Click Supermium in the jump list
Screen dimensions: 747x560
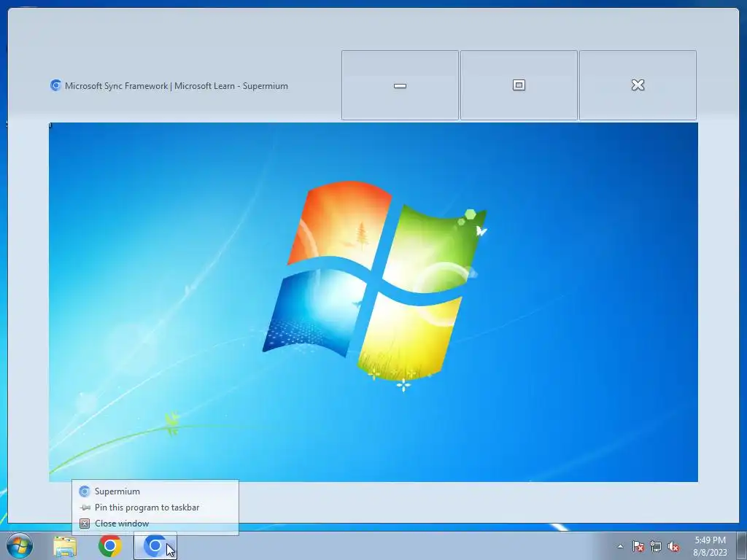[155, 491]
